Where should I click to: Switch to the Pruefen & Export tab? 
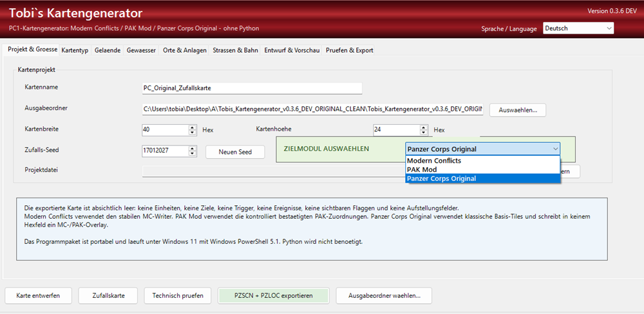(349, 50)
